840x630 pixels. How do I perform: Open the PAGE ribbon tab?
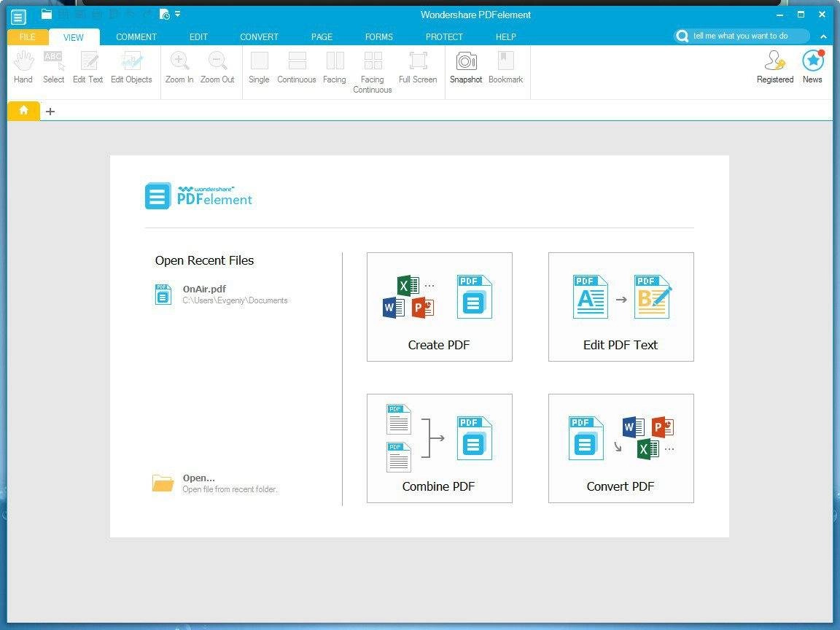coord(322,37)
